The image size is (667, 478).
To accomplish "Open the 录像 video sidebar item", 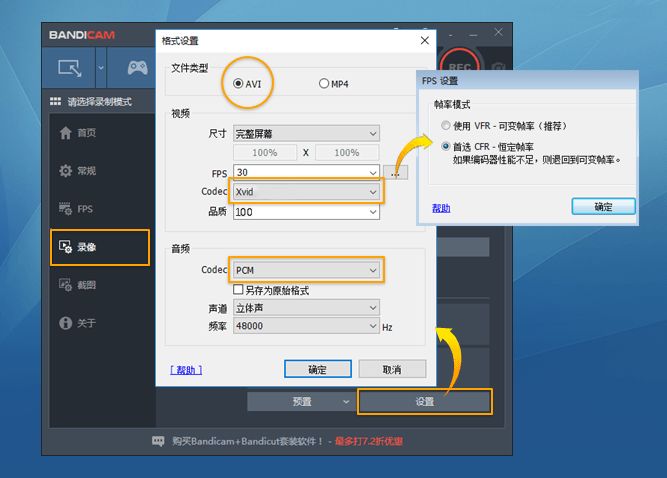I will point(100,247).
